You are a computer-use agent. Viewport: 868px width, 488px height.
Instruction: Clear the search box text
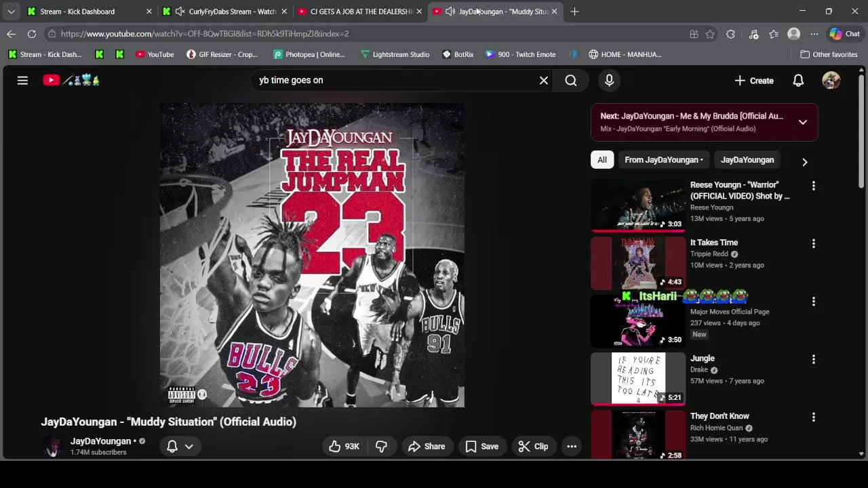point(543,80)
